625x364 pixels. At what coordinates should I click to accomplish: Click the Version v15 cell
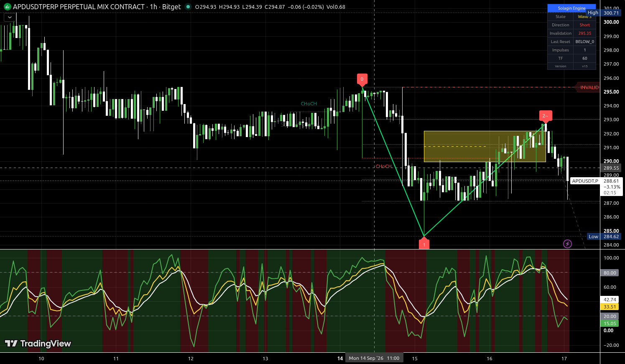pos(584,66)
